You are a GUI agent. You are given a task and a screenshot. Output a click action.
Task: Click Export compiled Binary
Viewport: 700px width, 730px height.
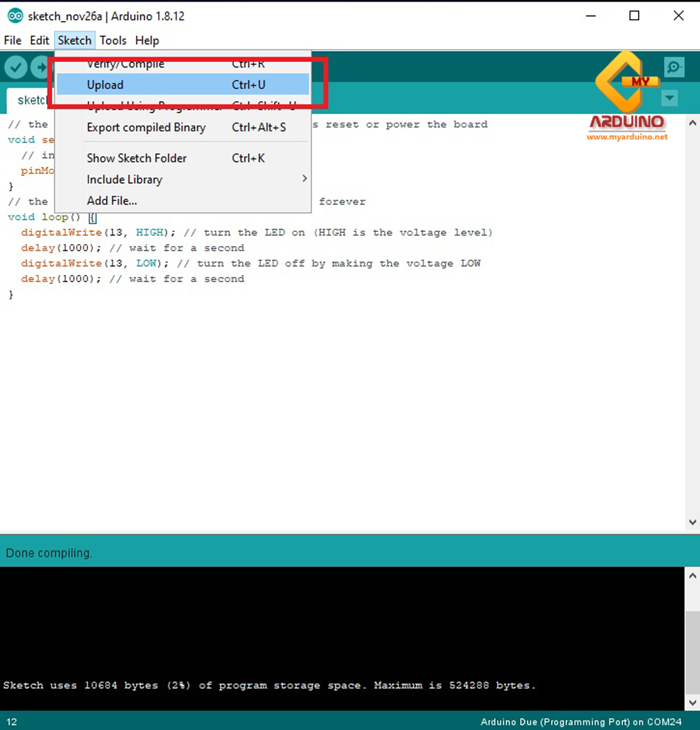point(146,127)
